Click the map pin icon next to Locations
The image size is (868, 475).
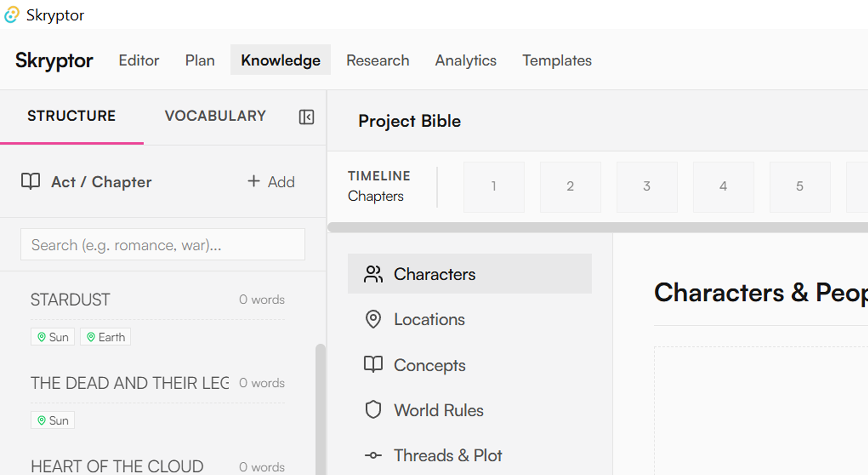(373, 319)
